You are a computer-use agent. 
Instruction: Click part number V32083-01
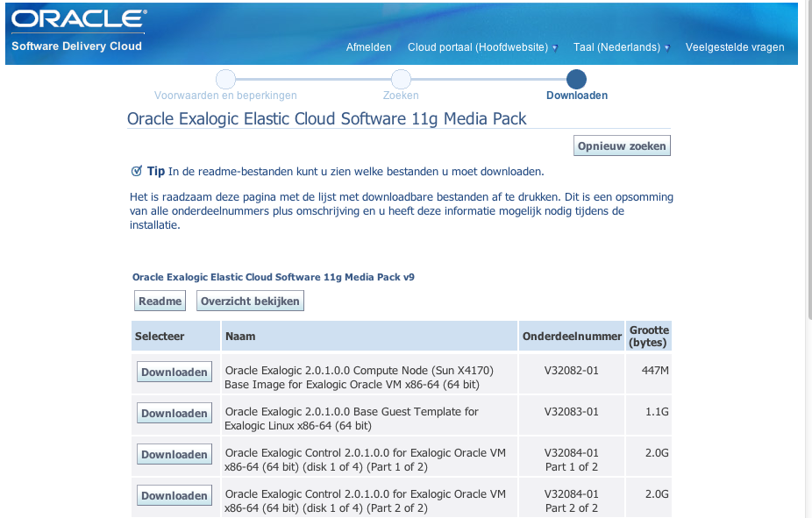(571, 412)
